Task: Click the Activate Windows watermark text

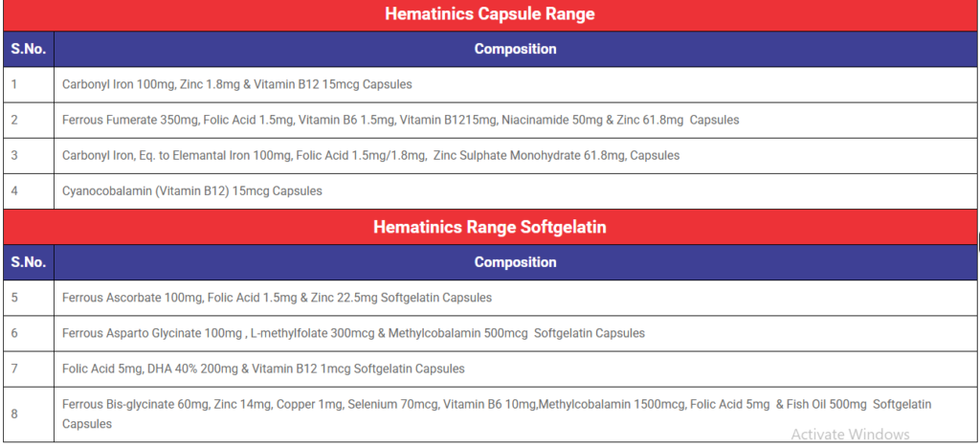Action: [x=850, y=434]
